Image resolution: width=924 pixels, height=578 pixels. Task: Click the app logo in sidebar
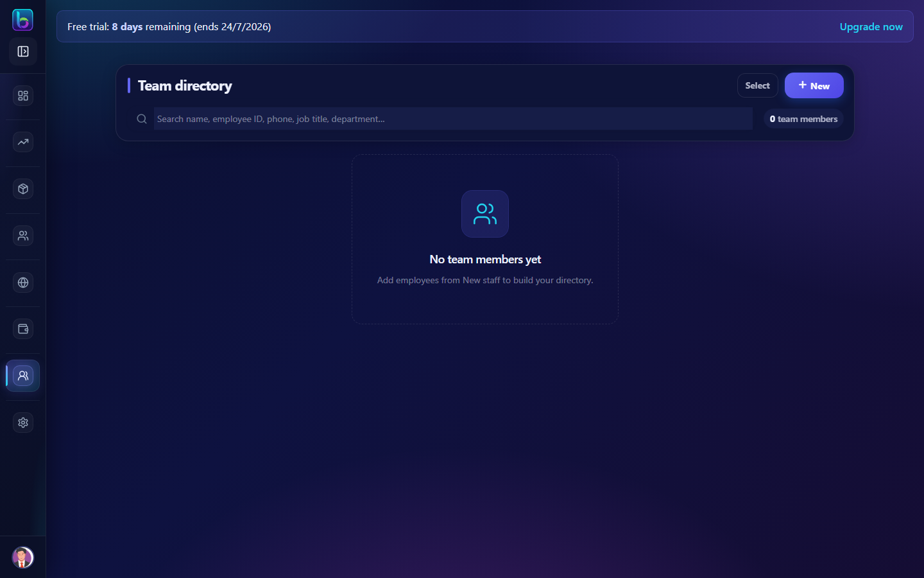click(22, 20)
